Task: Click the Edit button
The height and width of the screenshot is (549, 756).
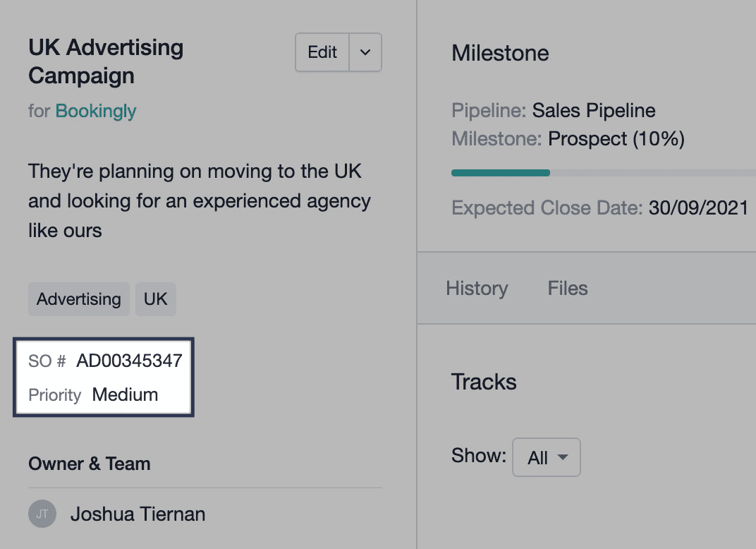Action: (322, 52)
